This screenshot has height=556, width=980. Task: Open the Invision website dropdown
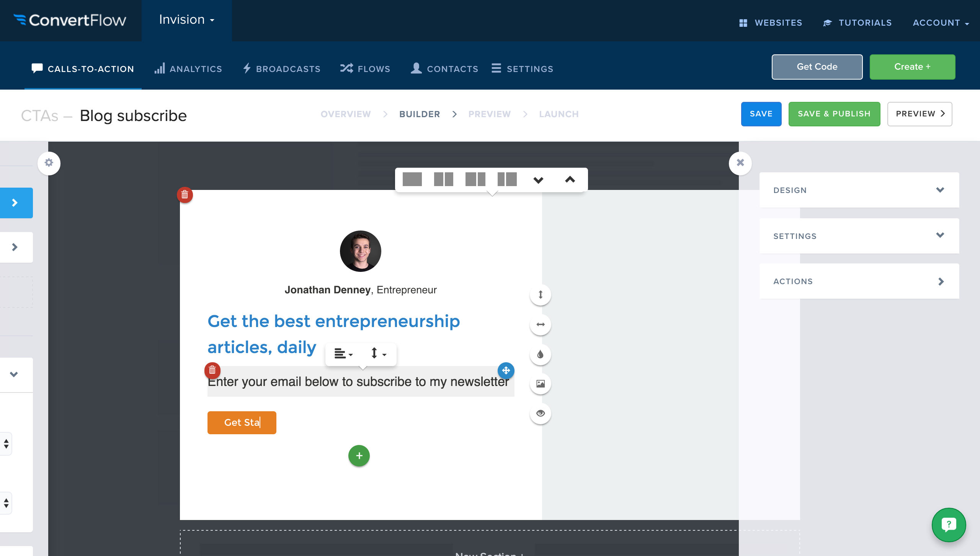click(186, 20)
